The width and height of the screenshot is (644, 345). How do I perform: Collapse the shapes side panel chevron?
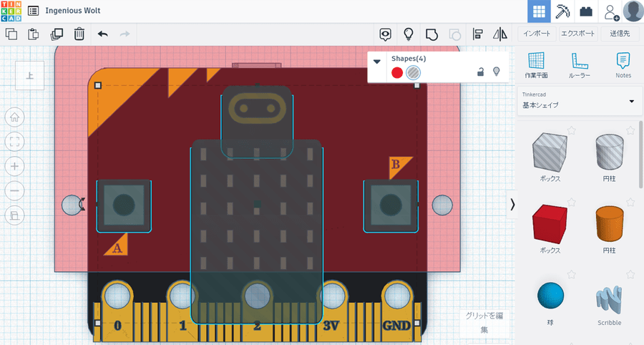(512, 205)
